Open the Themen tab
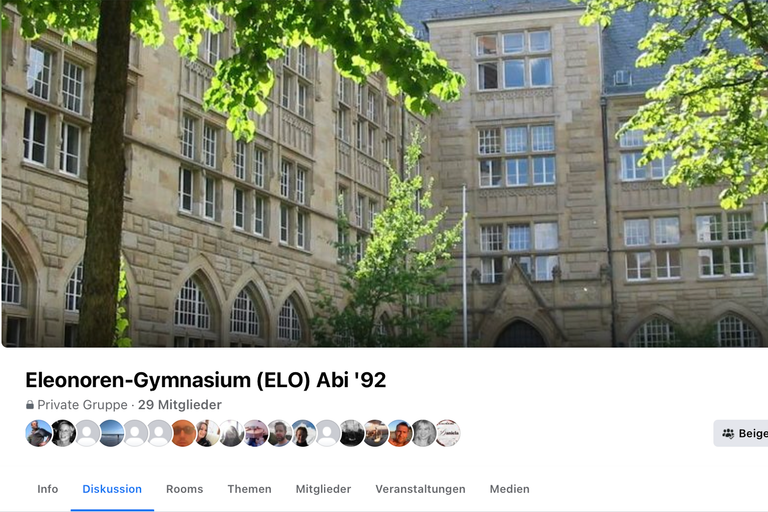The width and height of the screenshot is (768, 512). (x=249, y=489)
